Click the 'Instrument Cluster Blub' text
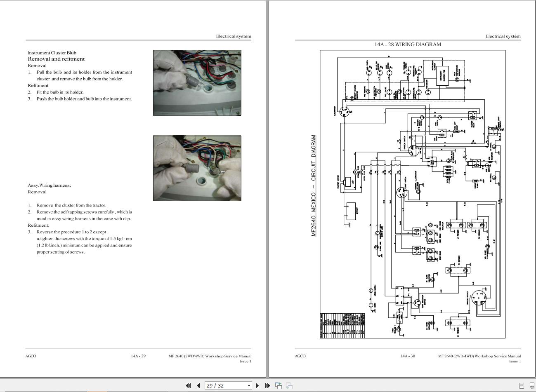The width and height of the screenshot is (536, 392). [x=52, y=53]
